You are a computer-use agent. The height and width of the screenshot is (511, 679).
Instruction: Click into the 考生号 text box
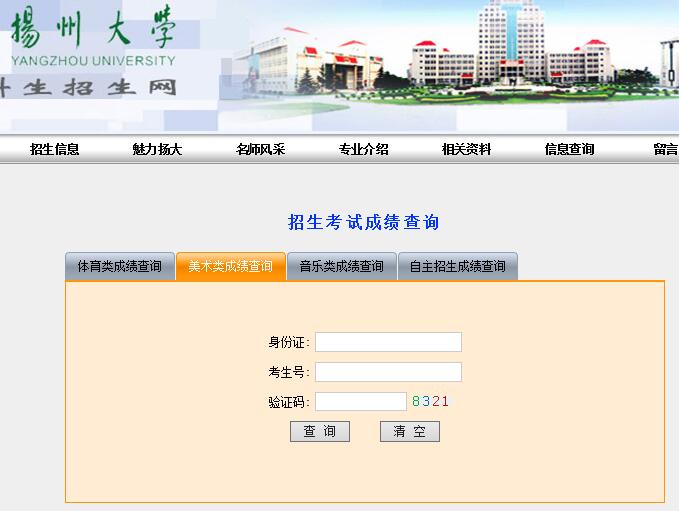point(388,372)
